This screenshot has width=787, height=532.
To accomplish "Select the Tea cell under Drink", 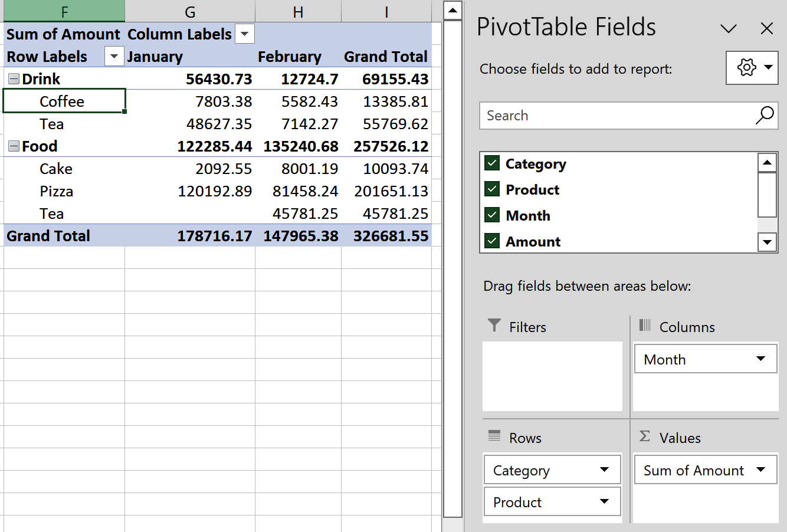I will pos(64,124).
